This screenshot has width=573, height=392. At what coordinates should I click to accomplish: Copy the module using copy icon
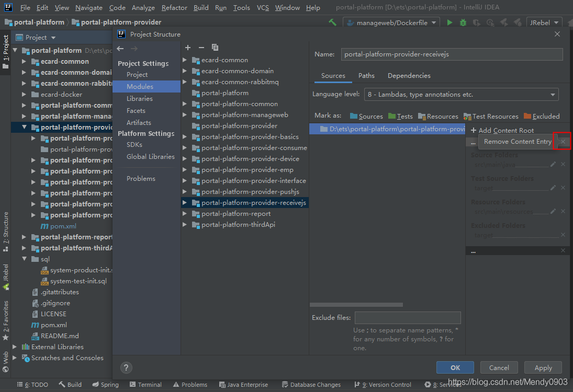[215, 48]
